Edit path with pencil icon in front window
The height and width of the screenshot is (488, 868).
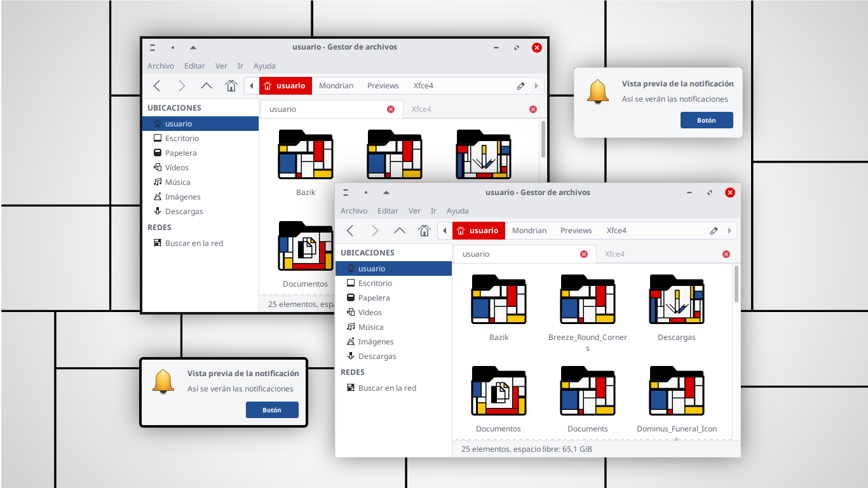click(714, 231)
